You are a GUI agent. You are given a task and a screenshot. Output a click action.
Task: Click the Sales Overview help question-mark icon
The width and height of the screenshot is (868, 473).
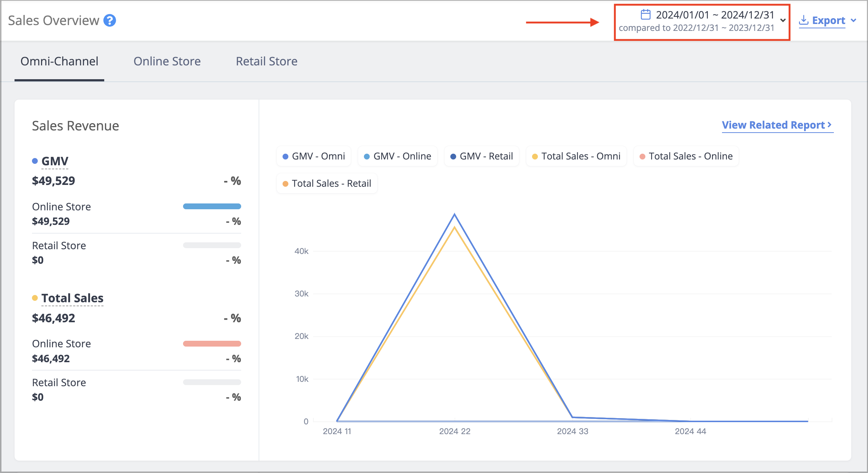coord(110,21)
